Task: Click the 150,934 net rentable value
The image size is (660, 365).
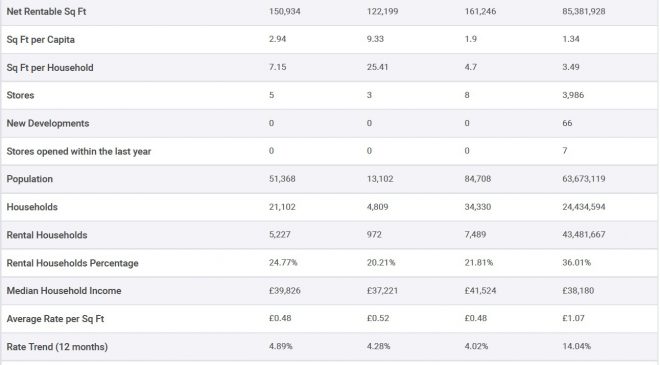Action: click(285, 11)
